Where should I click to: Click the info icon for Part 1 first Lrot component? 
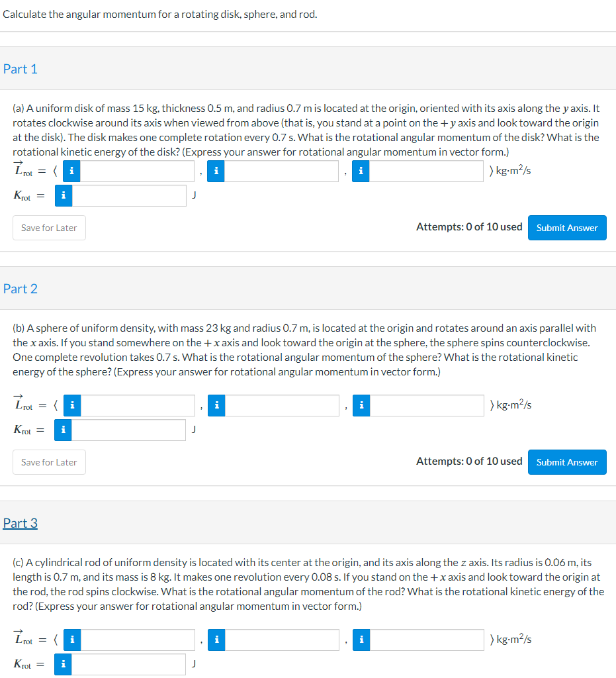click(x=71, y=170)
